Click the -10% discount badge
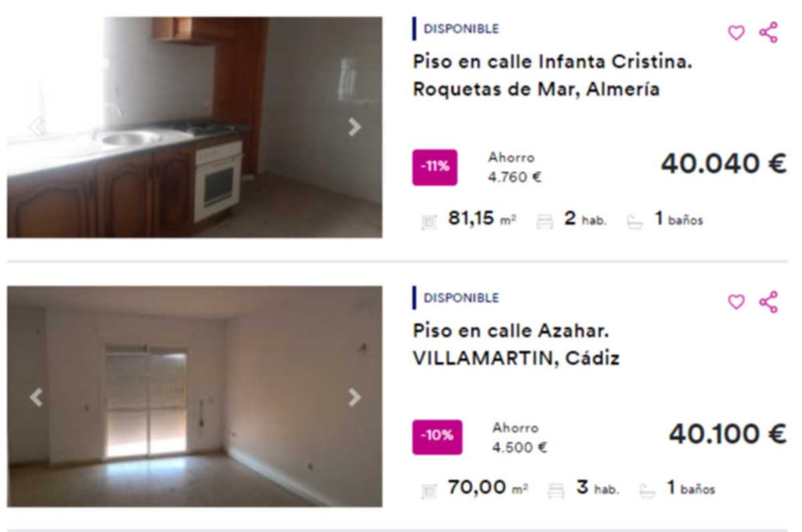The width and height of the screenshot is (802, 532). coord(437,436)
